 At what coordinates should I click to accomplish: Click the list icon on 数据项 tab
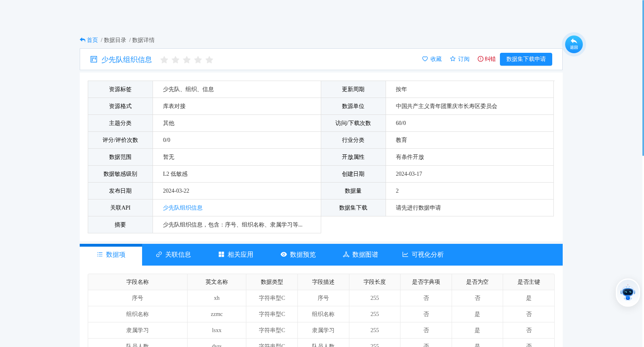[100, 254]
